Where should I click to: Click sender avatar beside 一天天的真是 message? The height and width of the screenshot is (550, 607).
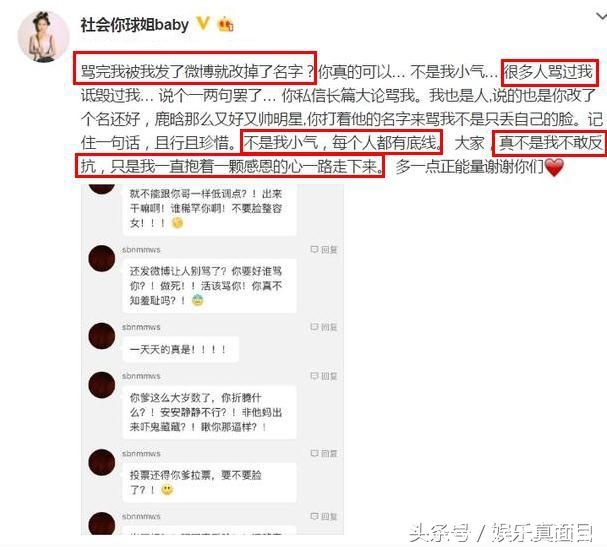[102, 336]
